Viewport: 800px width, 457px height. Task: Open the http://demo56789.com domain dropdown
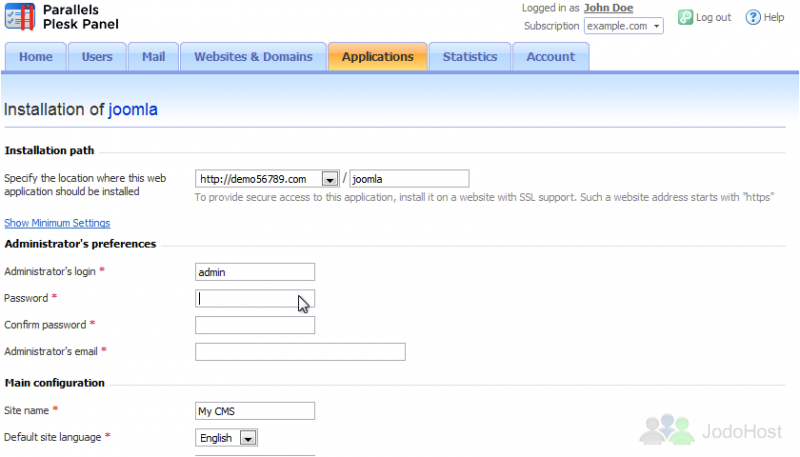267,179
